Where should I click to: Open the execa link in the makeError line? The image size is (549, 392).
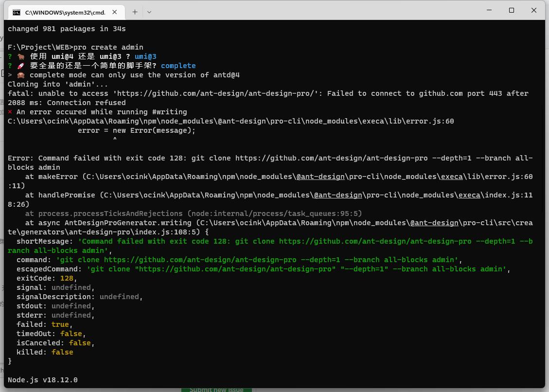[452, 177]
